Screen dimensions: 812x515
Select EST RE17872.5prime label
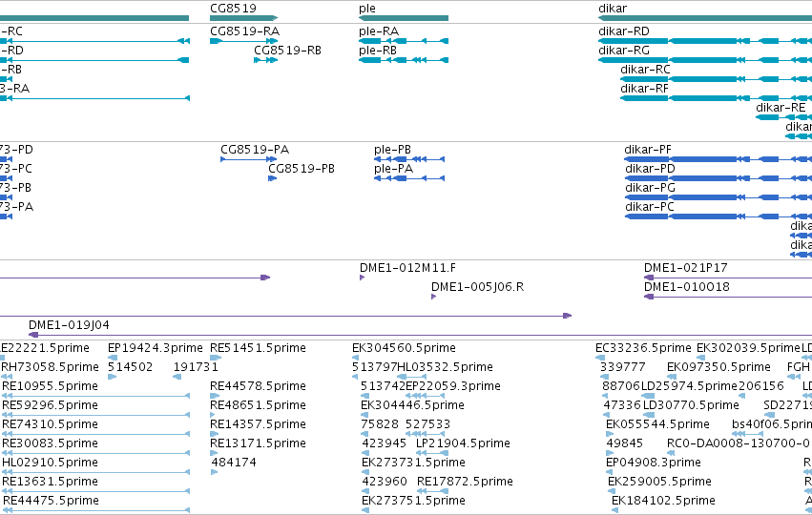coord(465,483)
